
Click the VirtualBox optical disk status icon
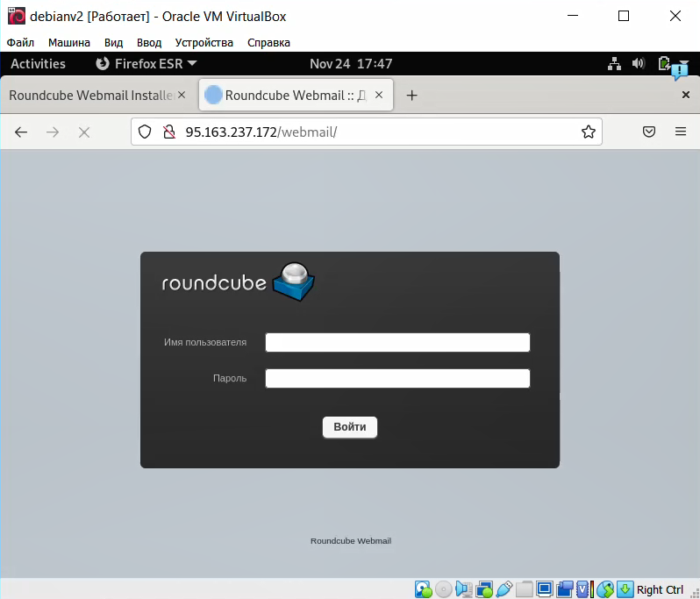[444, 589]
